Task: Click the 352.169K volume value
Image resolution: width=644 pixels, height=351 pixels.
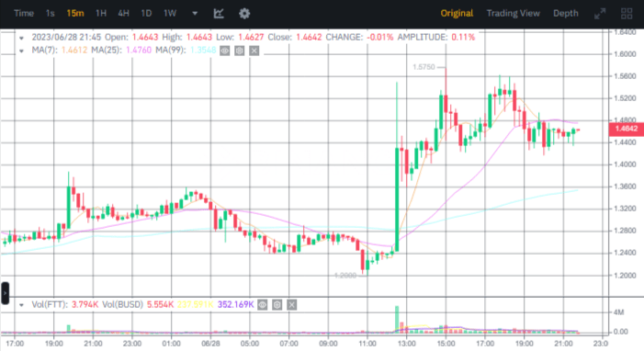Action: coord(235,304)
